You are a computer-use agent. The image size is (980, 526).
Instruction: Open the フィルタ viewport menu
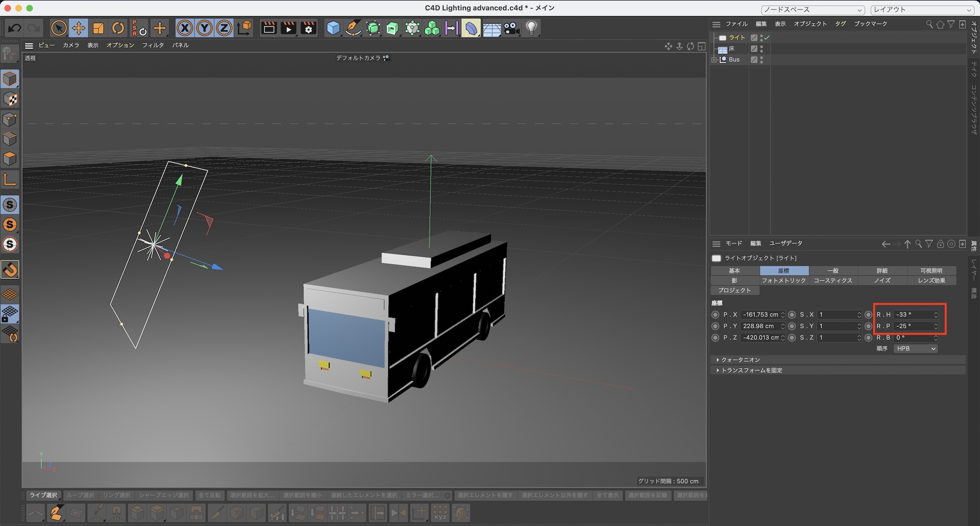coord(153,45)
